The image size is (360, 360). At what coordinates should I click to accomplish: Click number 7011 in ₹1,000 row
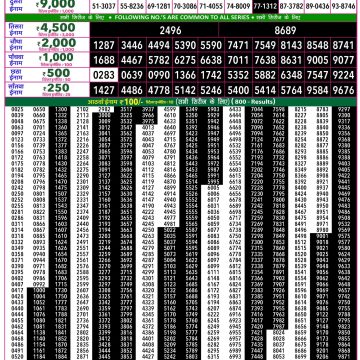(238, 60)
